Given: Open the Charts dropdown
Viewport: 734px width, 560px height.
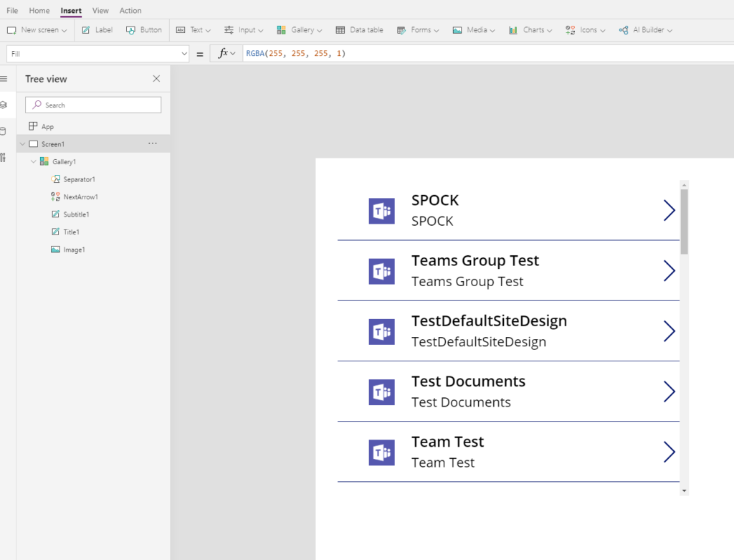Looking at the screenshot, I should (x=530, y=30).
